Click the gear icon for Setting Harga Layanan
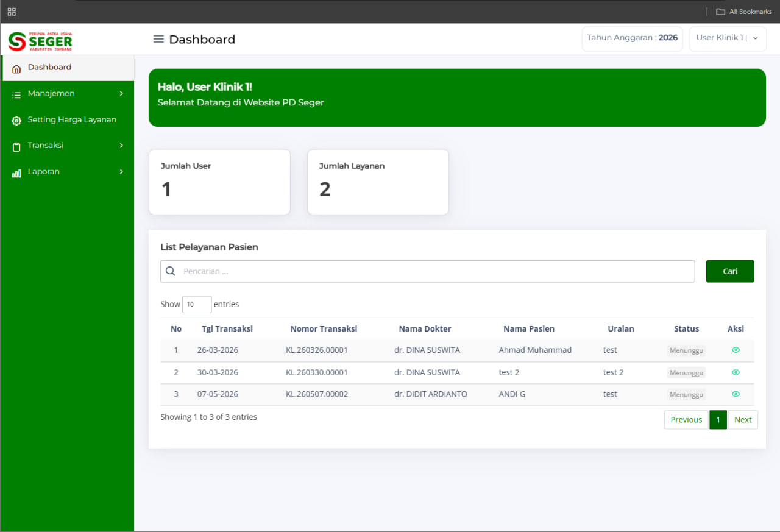The width and height of the screenshot is (780, 532). coord(16,121)
